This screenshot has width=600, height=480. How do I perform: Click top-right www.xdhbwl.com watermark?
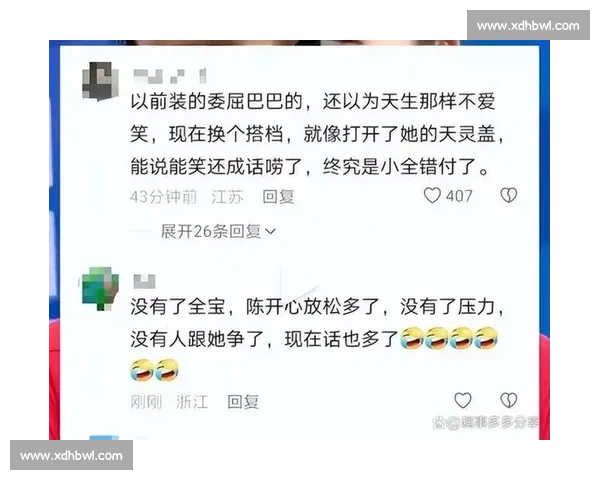[528, 25]
